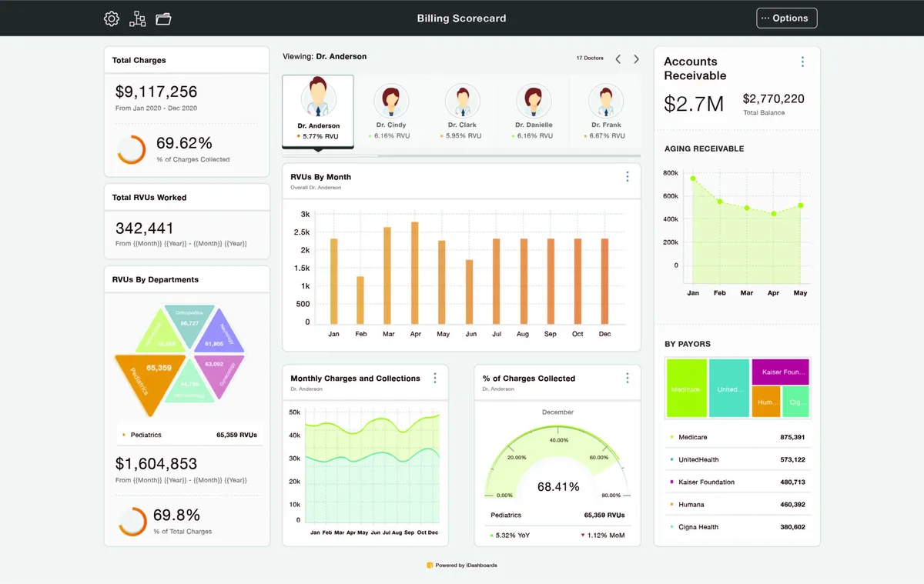This screenshot has width=924, height=584.
Task: Select the Orthopedics teal triangle segment
Action: pyautogui.click(x=189, y=325)
